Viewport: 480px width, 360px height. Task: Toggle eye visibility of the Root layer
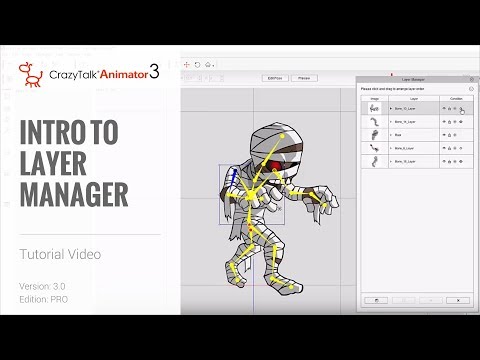click(x=444, y=135)
